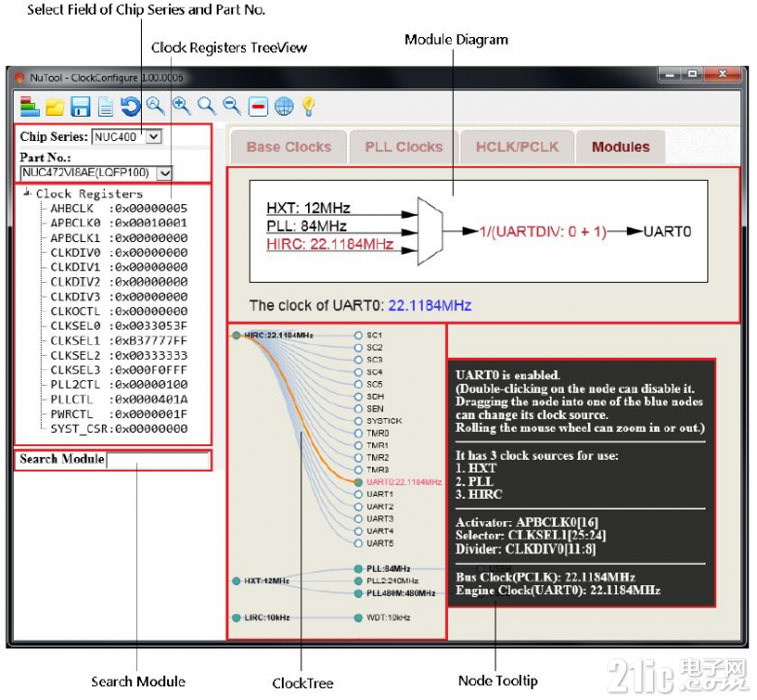
Task: Click the SDH node in clock tree
Action: pos(359,397)
